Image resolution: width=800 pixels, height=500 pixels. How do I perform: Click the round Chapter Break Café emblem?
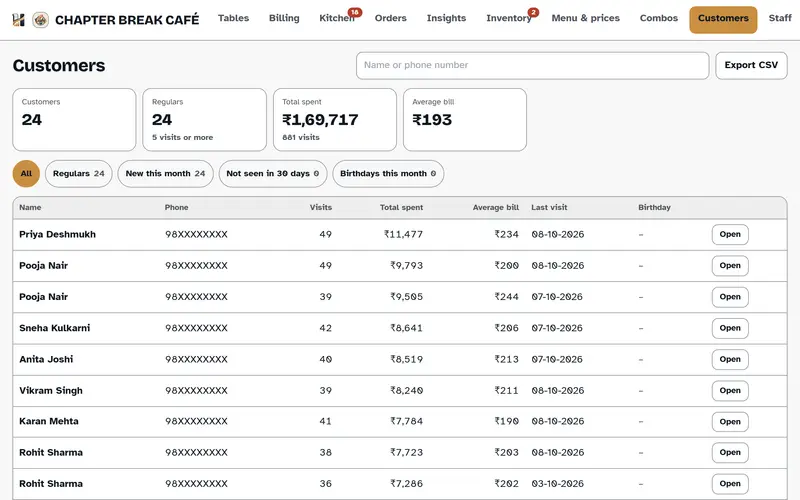pos(41,20)
